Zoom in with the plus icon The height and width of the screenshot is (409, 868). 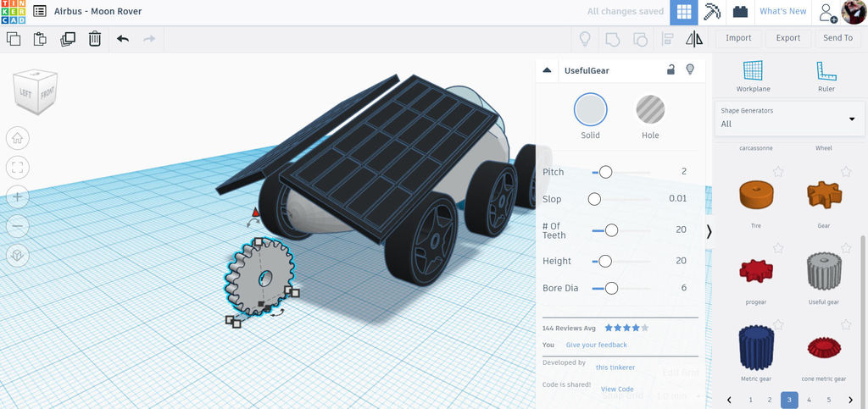[x=18, y=196]
